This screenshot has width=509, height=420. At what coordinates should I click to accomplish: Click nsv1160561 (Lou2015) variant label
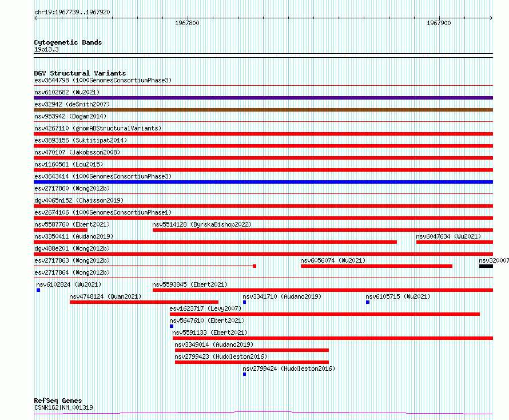tap(69, 164)
